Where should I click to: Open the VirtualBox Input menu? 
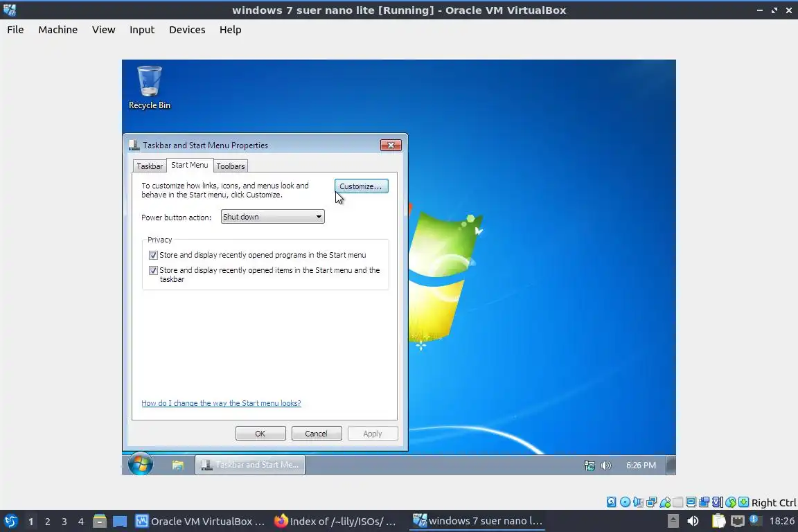142,30
